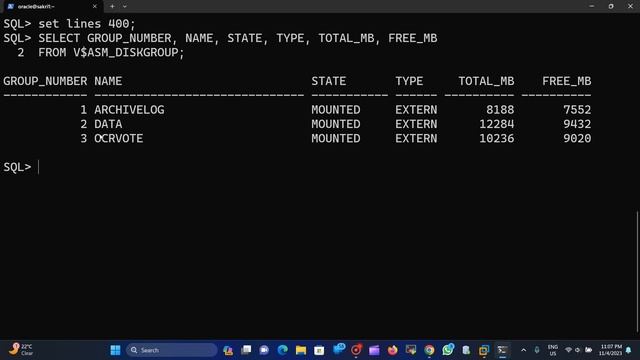Close the oracle@sakrit terminal tab
The image size is (640, 360).
pyautogui.click(x=95, y=7)
